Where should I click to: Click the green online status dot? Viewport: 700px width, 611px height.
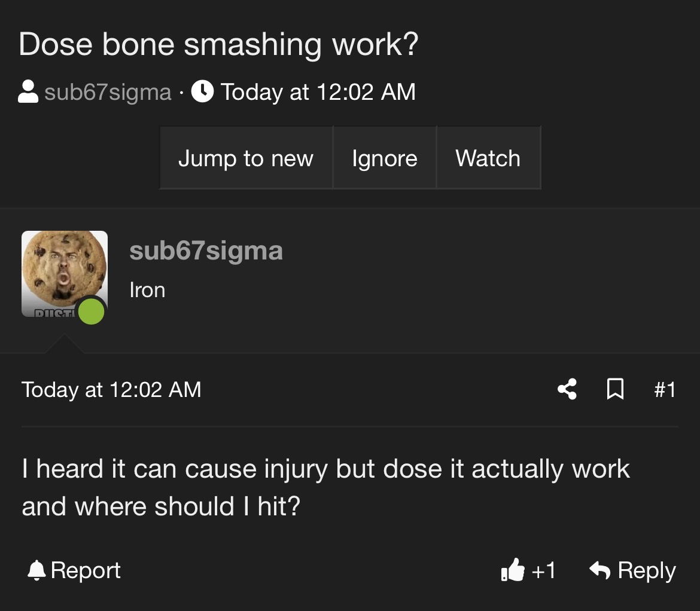coord(91,311)
